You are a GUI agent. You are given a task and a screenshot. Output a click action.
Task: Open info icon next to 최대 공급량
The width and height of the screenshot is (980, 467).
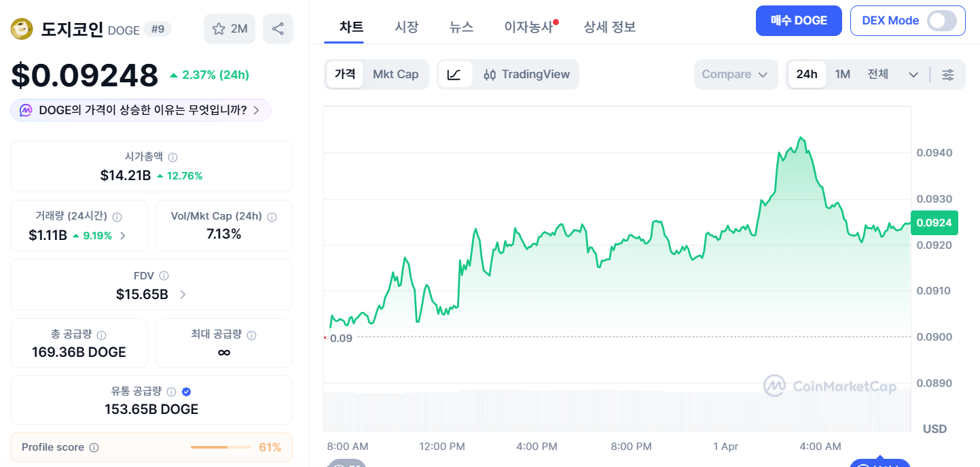tap(251, 335)
